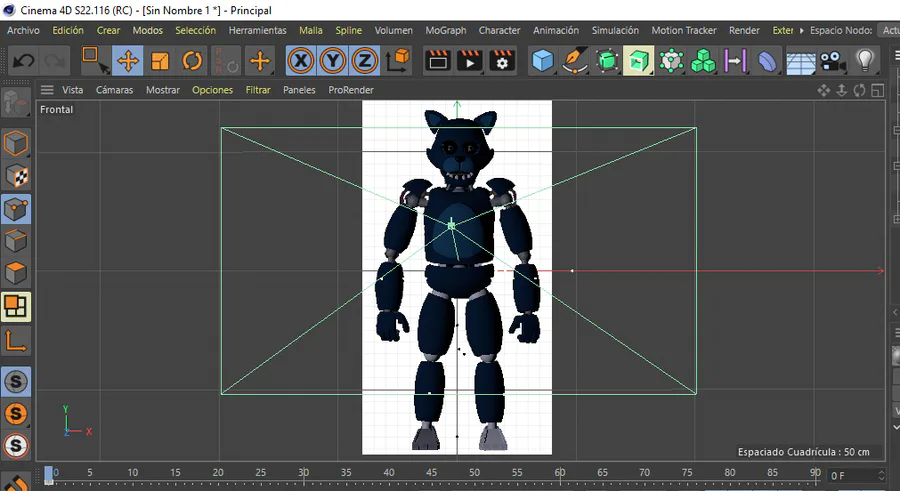This screenshot has width=900, height=491.
Task: Open the Motion Tracker menu
Action: pos(684,30)
